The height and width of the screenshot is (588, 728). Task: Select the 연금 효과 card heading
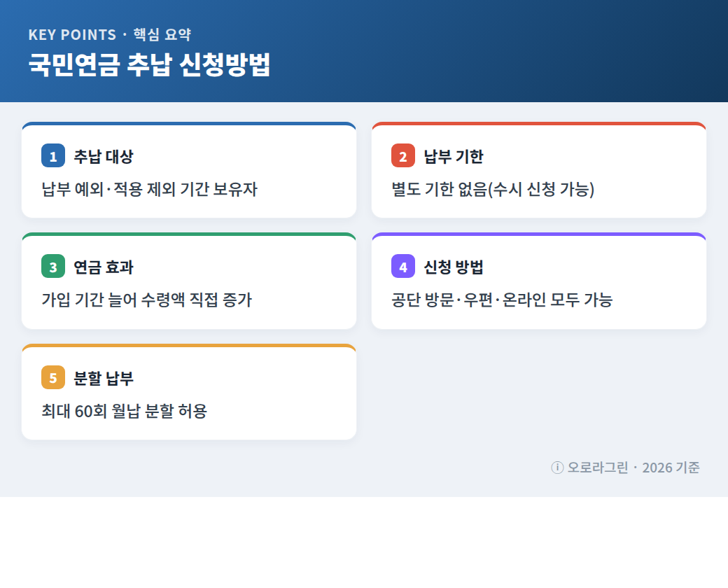click(104, 267)
